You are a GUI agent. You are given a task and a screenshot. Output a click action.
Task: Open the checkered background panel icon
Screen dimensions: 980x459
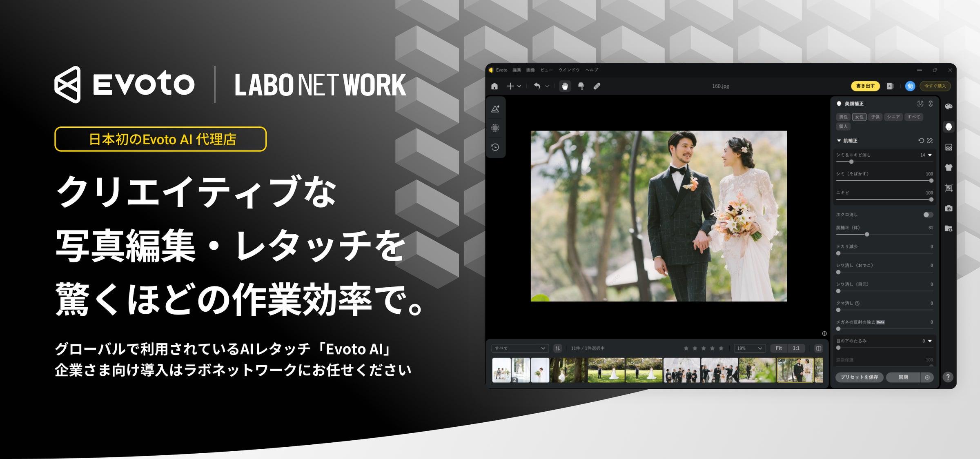coord(949,147)
